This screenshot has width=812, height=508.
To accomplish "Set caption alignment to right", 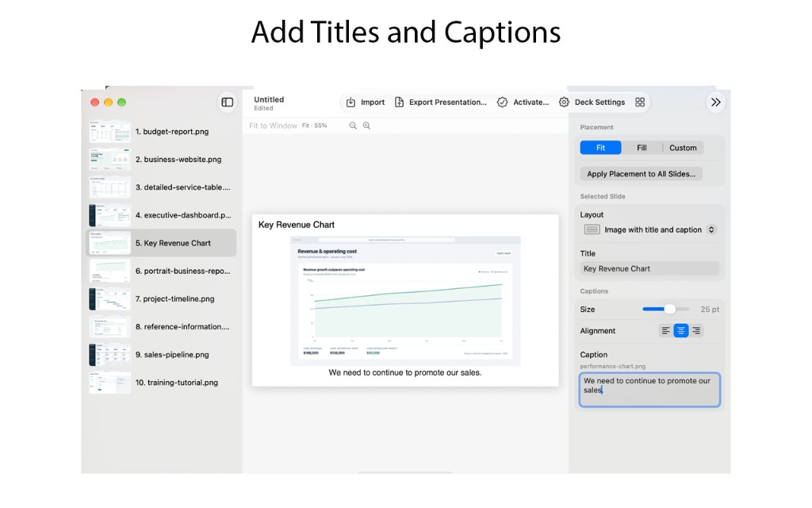I will [696, 331].
